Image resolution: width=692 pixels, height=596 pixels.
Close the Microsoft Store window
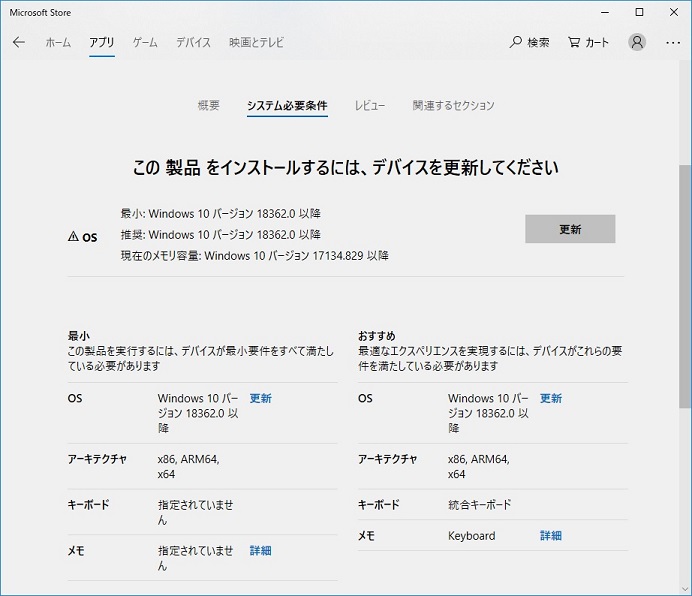[673, 12]
